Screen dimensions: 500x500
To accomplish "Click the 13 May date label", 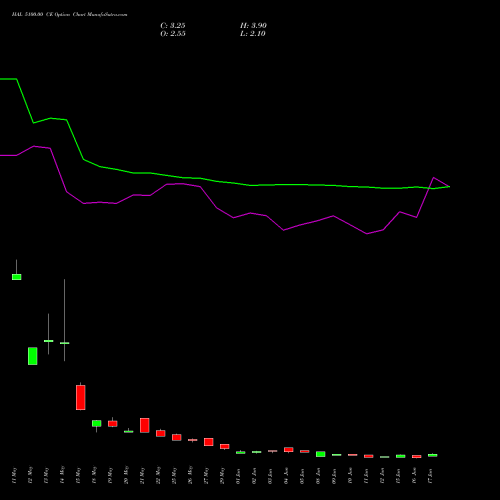I will pos(46,475).
